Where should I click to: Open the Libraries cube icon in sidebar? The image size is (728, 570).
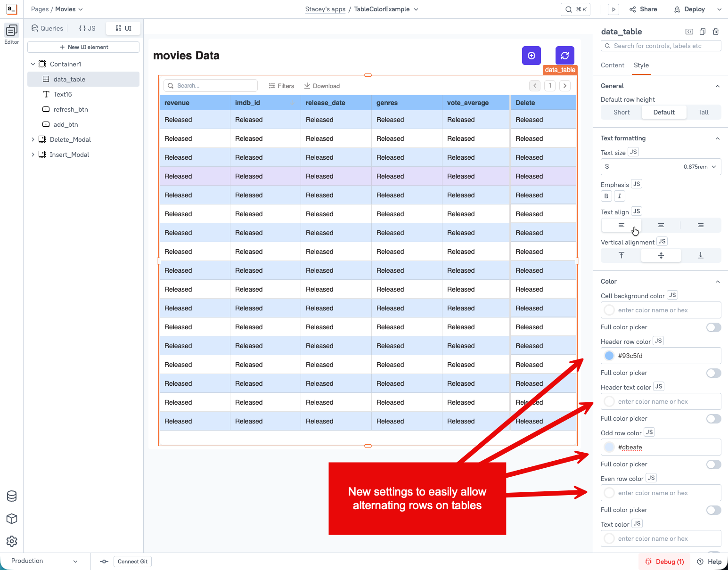pos(12,519)
